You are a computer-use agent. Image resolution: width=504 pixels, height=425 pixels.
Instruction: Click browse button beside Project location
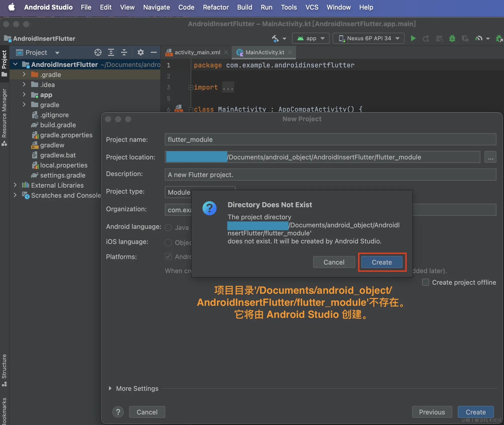490,157
